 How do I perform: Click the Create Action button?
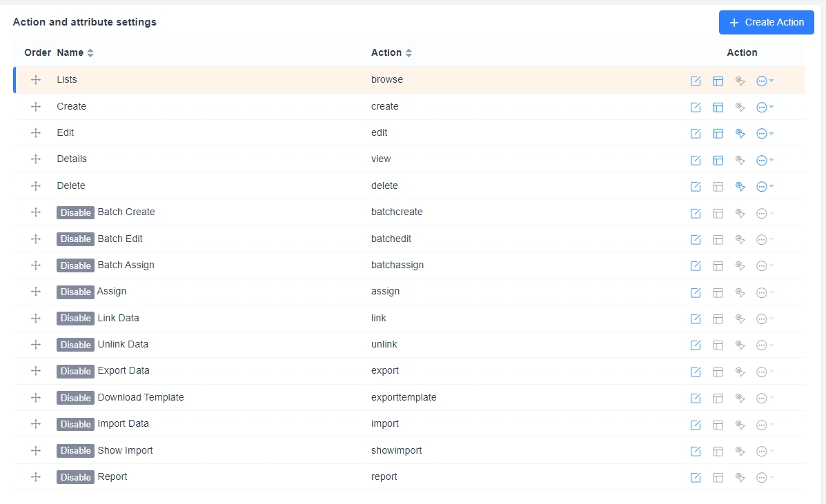point(766,22)
